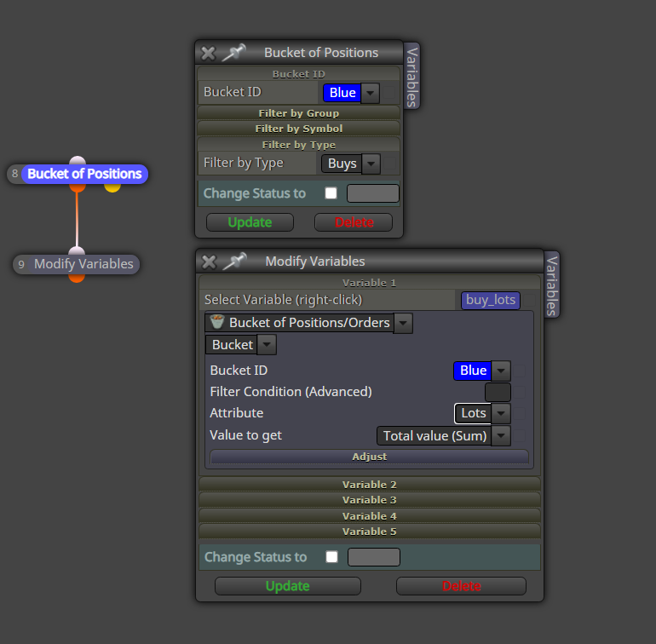Open the Bucket scope dropdown
656x644 pixels.
point(267,345)
